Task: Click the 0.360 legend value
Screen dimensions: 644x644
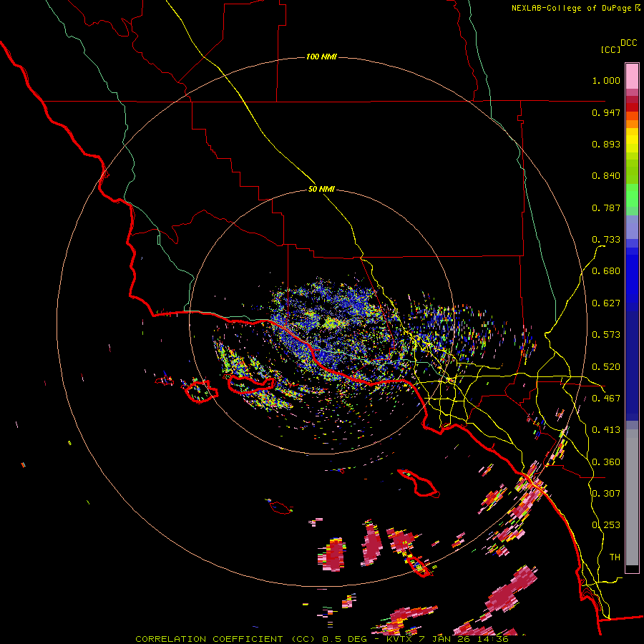Action: 606,462
